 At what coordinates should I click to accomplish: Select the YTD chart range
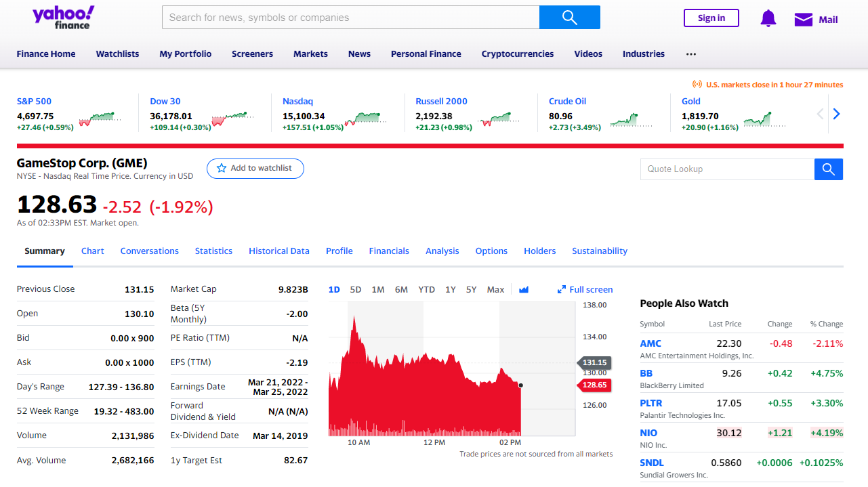pos(427,290)
